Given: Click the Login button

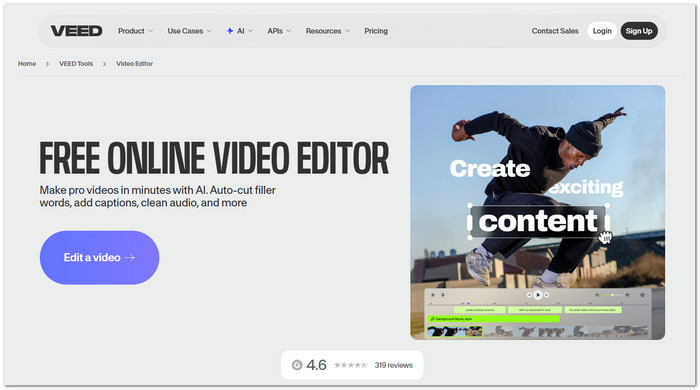Looking at the screenshot, I should (602, 31).
